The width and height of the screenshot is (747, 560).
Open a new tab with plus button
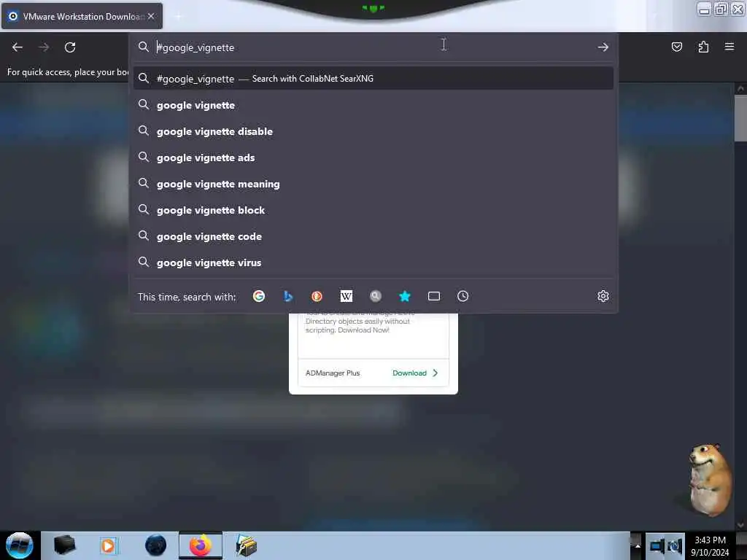click(x=178, y=17)
